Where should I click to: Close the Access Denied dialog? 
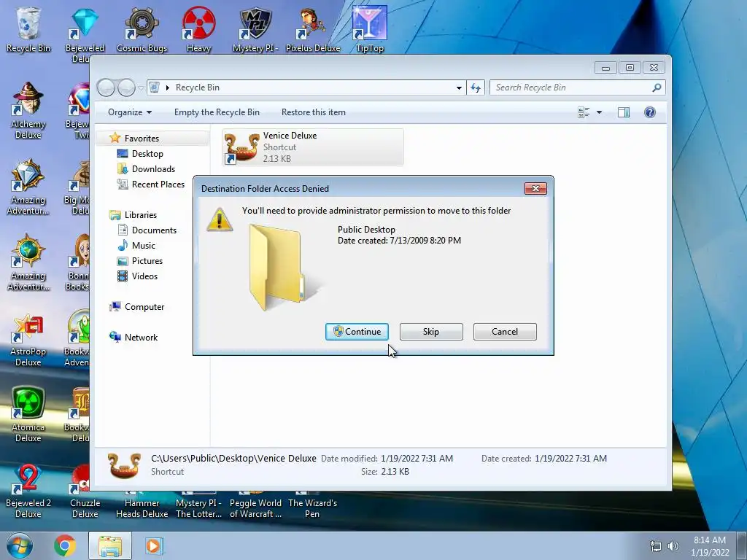535,189
